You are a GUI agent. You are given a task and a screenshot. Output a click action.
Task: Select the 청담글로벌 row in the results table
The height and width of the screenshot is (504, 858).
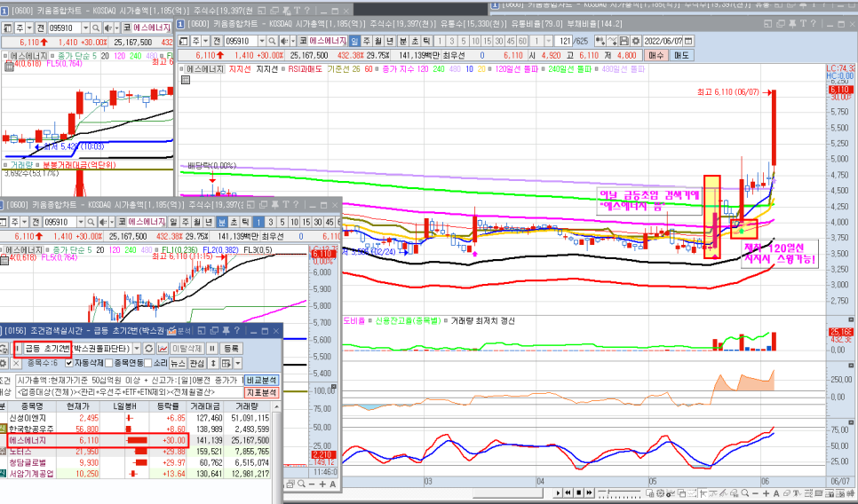pyautogui.click(x=137, y=462)
